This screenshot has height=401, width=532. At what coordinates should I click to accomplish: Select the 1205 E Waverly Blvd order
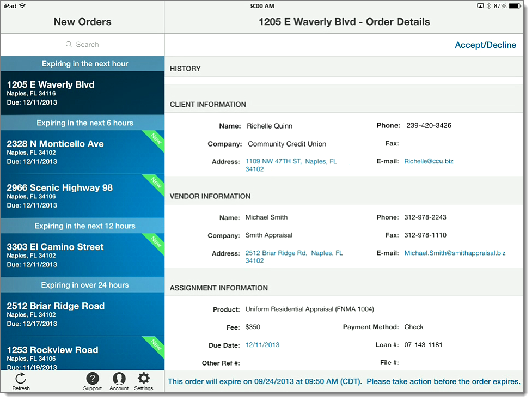tap(82, 93)
